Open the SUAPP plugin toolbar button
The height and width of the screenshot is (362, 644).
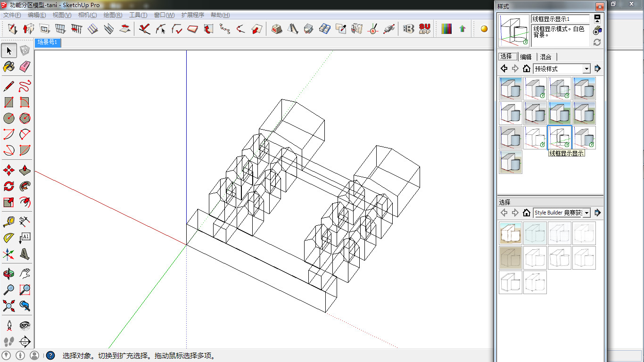424,29
